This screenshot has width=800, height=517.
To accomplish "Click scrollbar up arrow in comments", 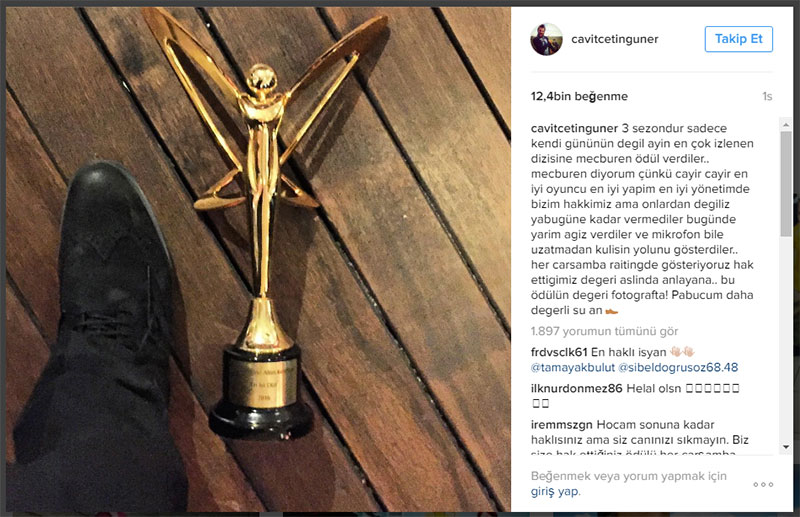I will pyautogui.click(x=786, y=125).
